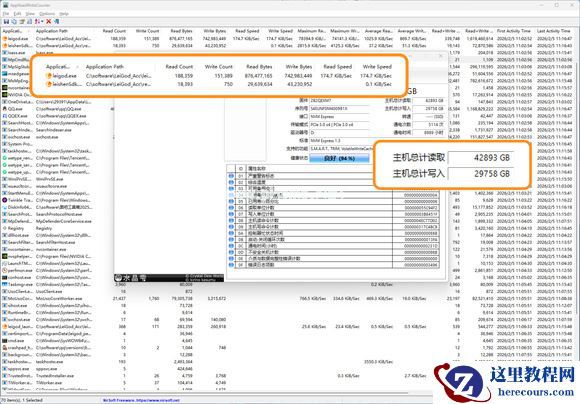Open the Options menu
This screenshot has height=404, width=580.
point(47,14)
